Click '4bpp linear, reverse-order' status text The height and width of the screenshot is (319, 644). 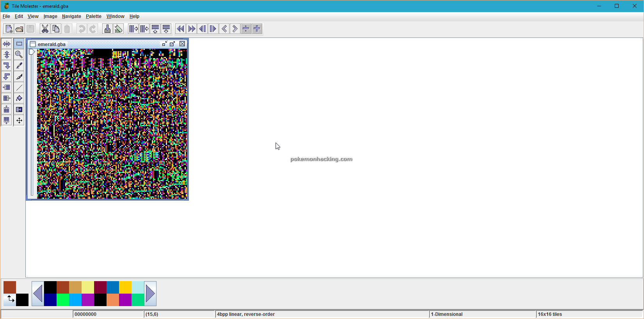click(246, 314)
